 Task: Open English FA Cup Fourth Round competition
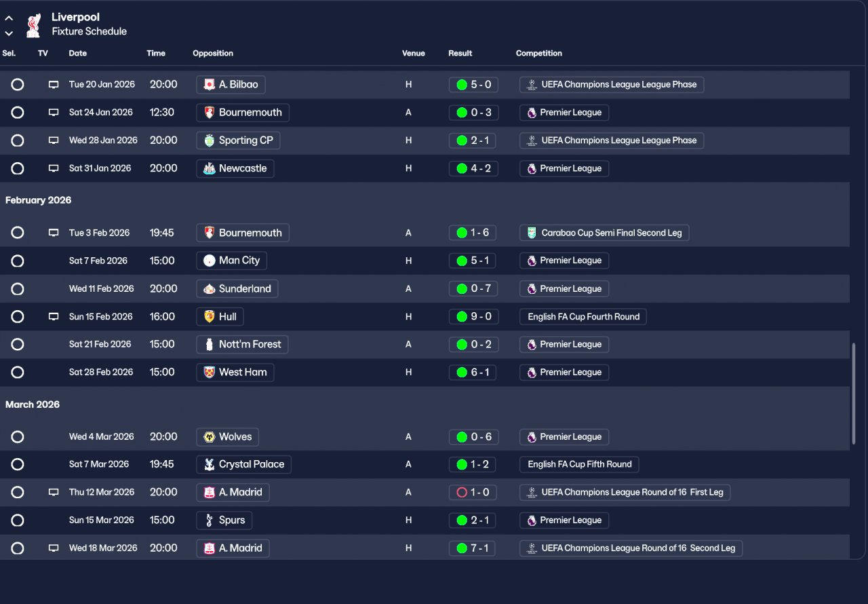click(583, 317)
